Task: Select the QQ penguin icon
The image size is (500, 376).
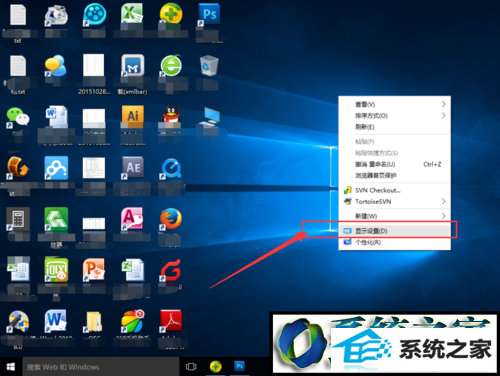Action: pos(171,117)
